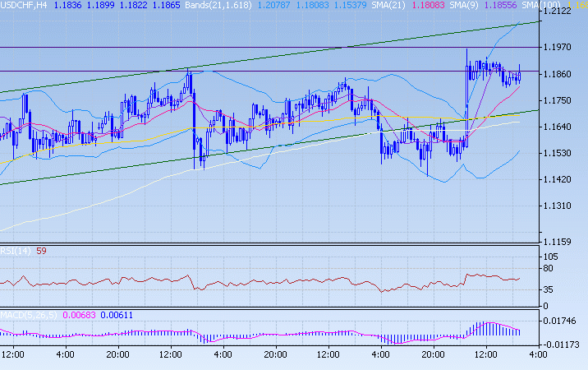Select the 1.1860 price axis value
The height and width of the screenshot is (370, 588).
[x=564, y=74]
